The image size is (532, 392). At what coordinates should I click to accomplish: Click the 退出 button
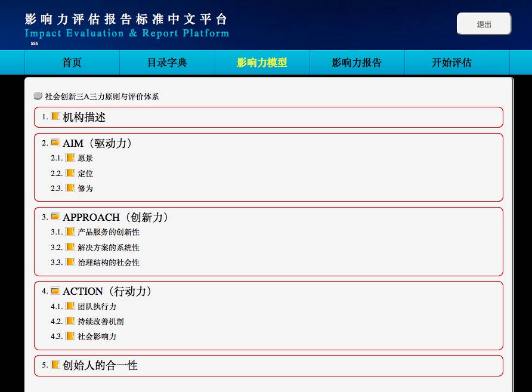click(x=484, y=24)
